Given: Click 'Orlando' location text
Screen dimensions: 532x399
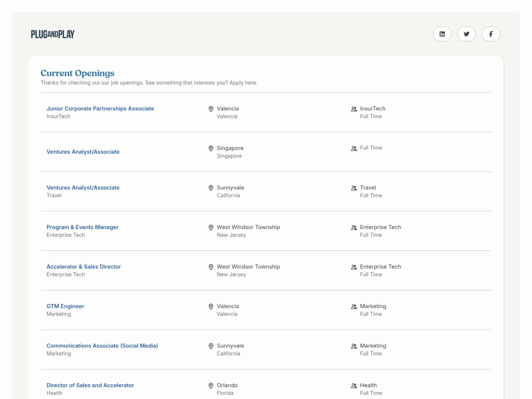Looking at the screenshot, I should coord(227,385).
